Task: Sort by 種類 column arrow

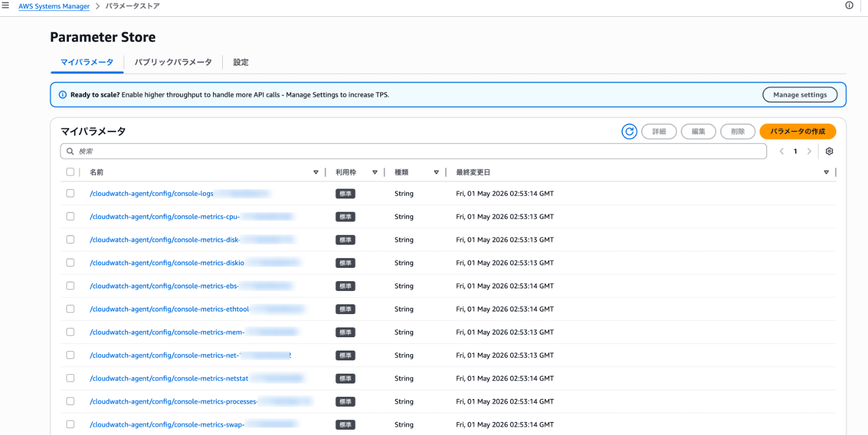Action: [436, 172]
